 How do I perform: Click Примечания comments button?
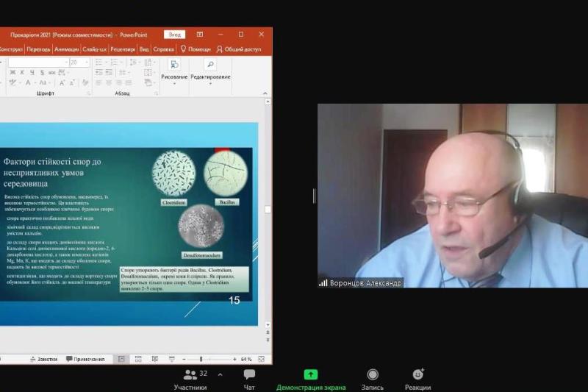(85, 359)
